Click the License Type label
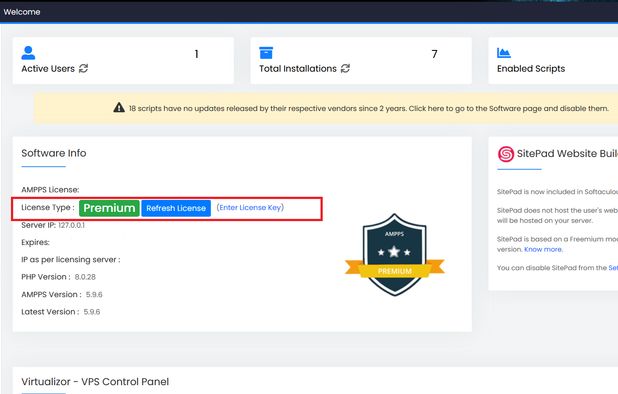 (x=48, y=208)
